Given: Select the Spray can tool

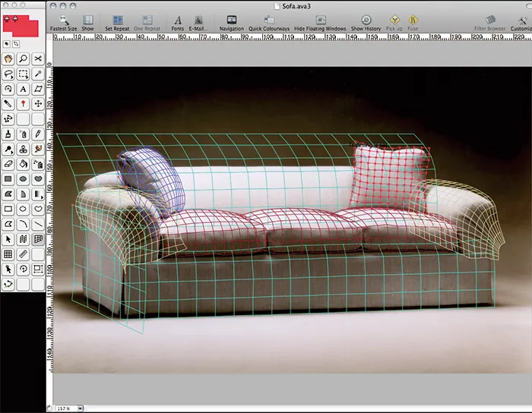Looking at the screenshot, I should coord(23,134).
